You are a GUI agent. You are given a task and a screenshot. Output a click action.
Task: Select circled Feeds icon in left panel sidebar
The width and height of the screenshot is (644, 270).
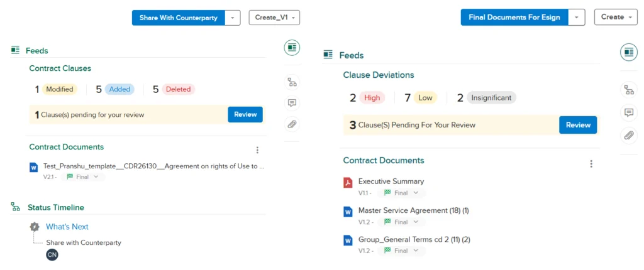(292, 48)
